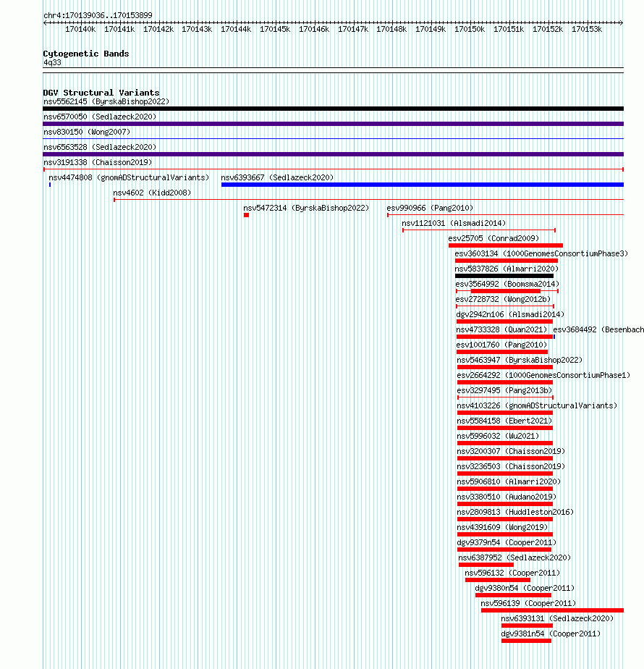
Task: Click the chr4:170139036..170153899 region label
Action: tap(98, 15)
